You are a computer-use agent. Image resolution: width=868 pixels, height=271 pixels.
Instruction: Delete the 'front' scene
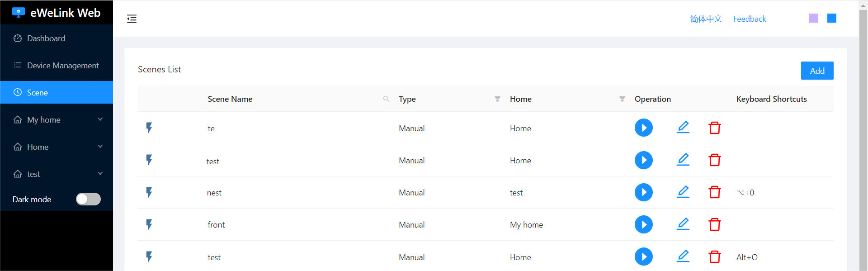(714, 224)
